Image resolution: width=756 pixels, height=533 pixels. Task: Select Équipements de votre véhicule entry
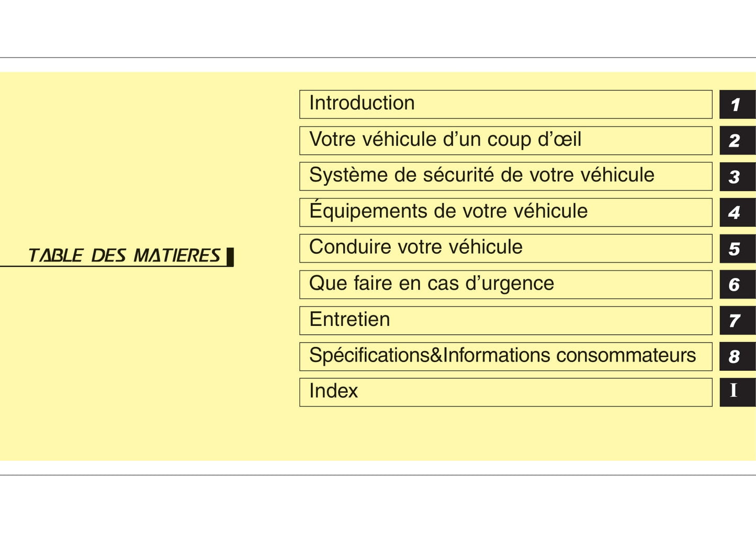coord(505,212)
